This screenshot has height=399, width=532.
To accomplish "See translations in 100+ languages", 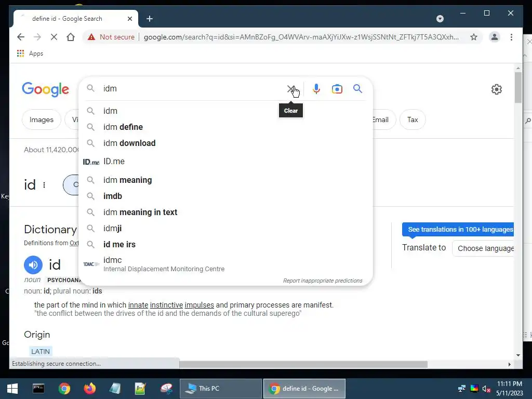I will click(458, 229).
